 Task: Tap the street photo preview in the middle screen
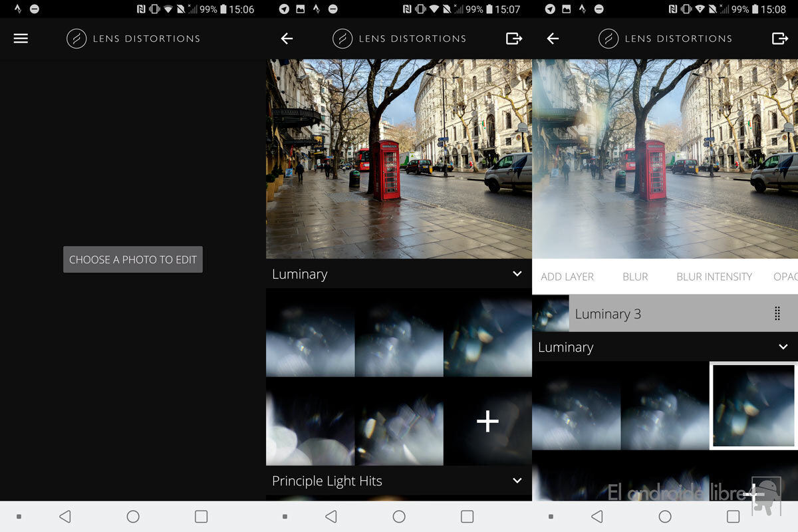(399, 158)
